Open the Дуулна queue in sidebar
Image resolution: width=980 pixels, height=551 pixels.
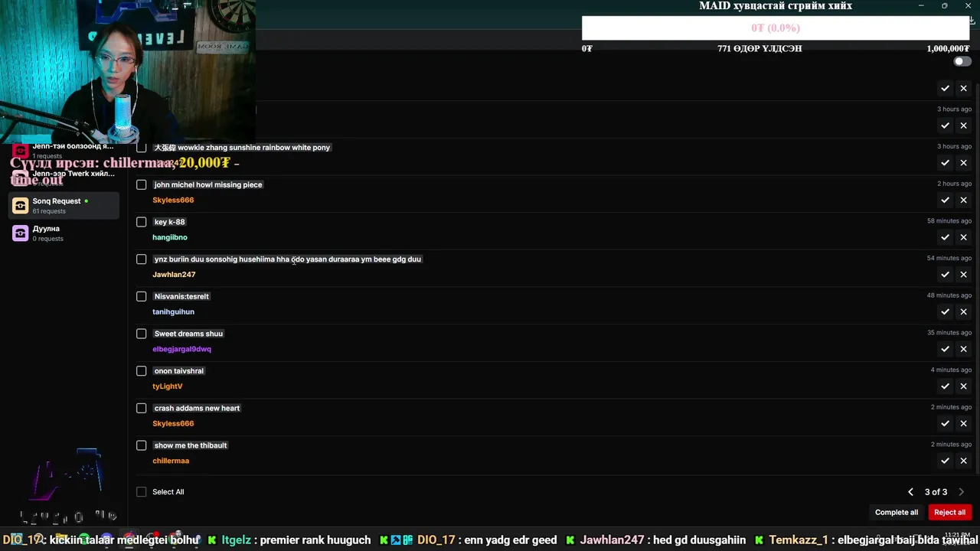pyautogui.click(x=64, y=233)
